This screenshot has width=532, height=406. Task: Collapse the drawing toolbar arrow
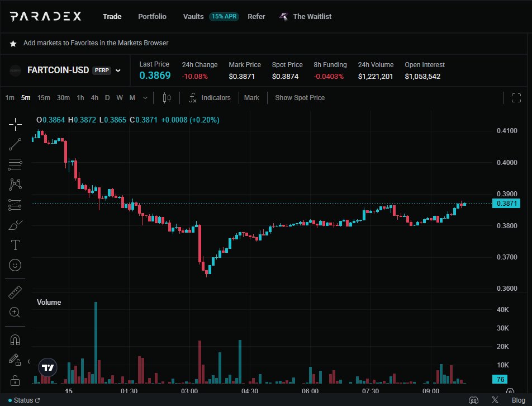click(x=29, y=361)
